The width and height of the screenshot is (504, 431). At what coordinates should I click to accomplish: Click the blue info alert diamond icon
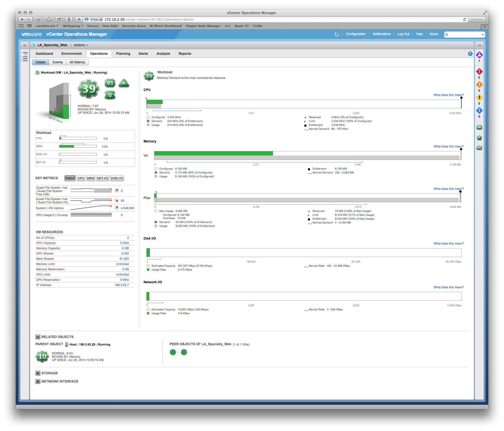pos(479,111)
